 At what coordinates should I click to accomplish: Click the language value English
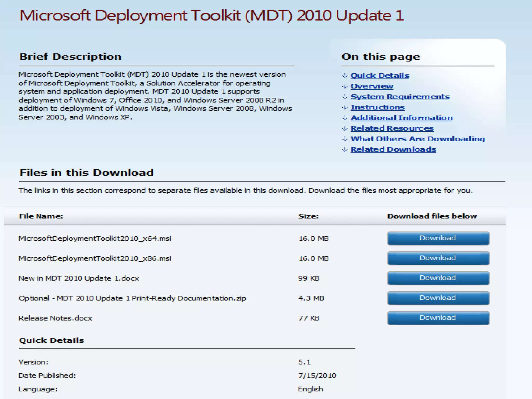[x=311, y=389]
